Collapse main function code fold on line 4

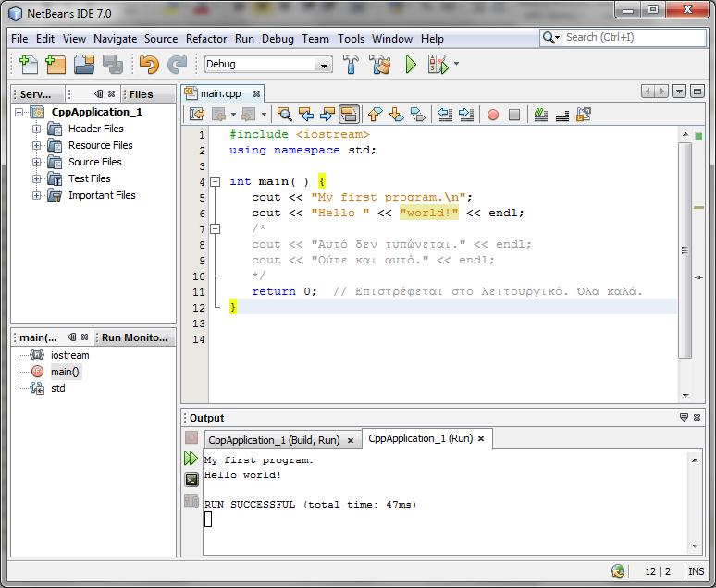coord(215,182)
